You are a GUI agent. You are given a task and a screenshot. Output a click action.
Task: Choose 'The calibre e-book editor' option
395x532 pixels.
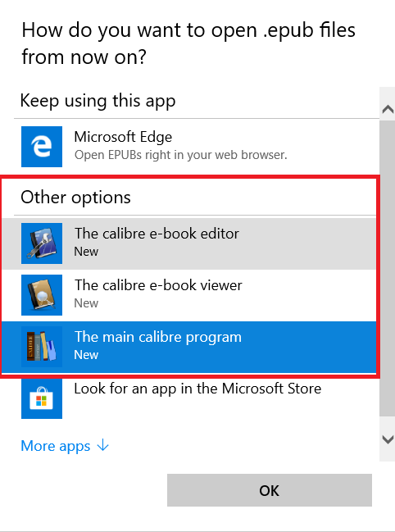point(190,243)
